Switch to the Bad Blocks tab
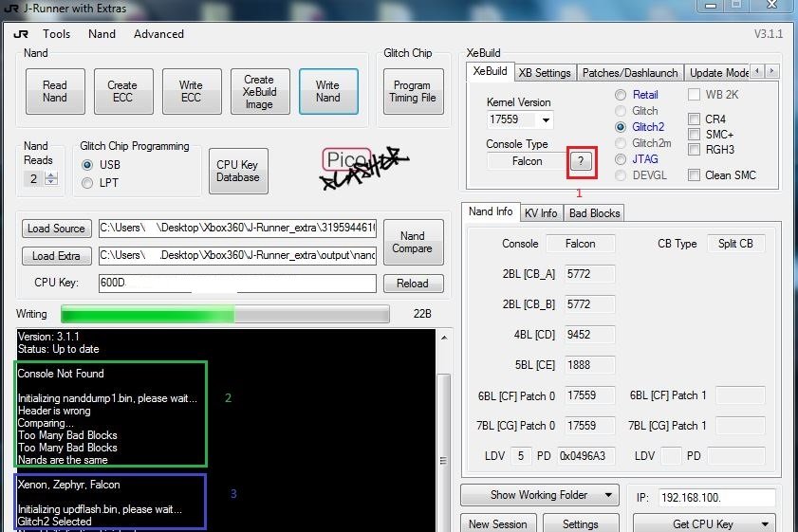Viewport: 798px width, 532px height. 594,213
